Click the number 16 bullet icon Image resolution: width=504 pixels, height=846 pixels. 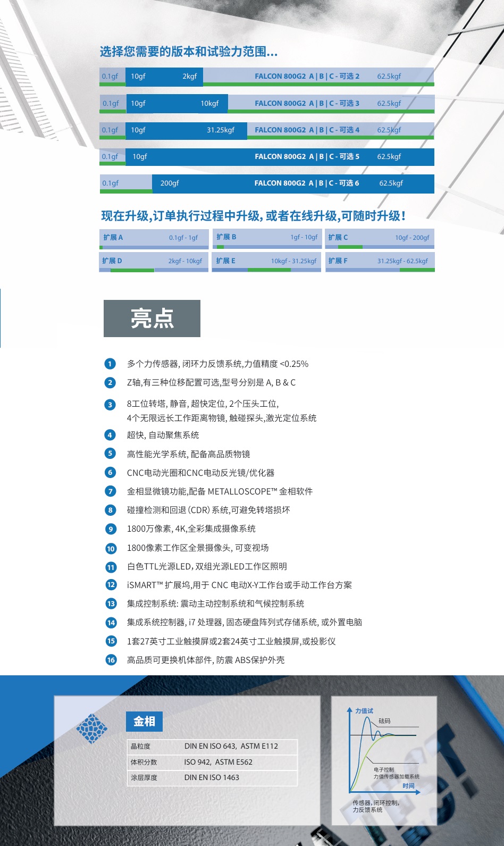(x=111, y=660)
